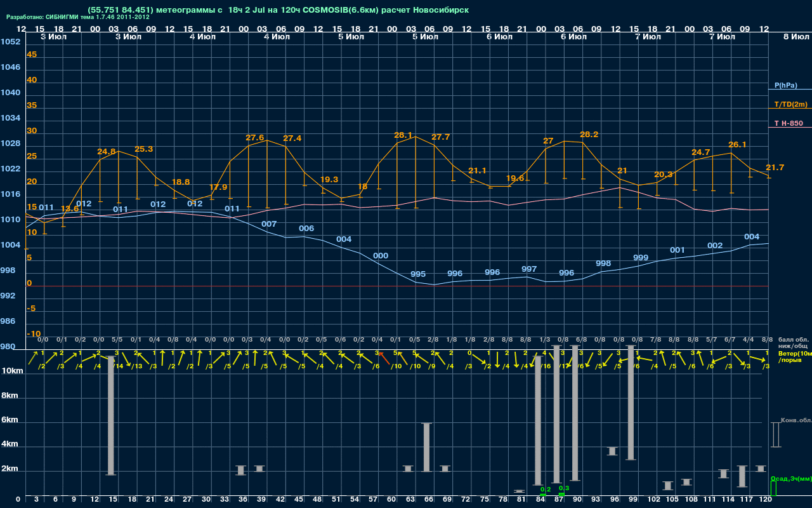The height and width of the screenshot is (508, 812).
Task: Click the P(hPa) legend label
Action: 786,85
